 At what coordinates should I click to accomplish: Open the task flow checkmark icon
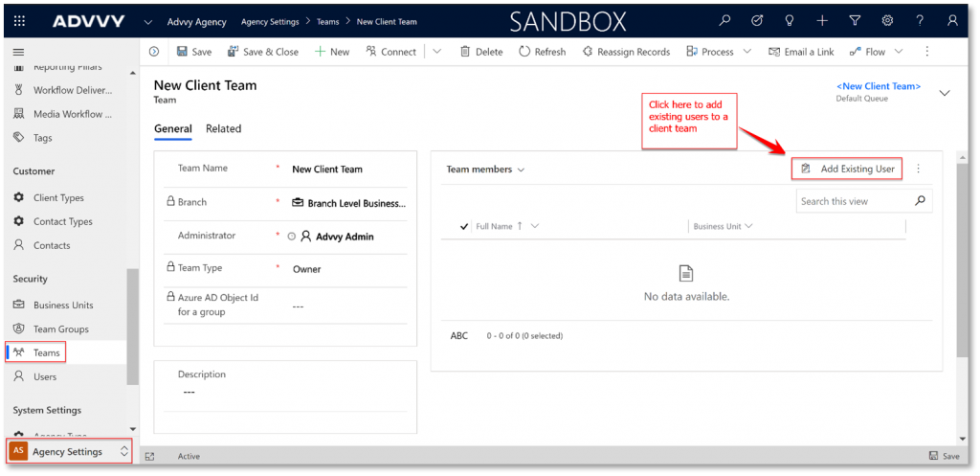pos(757,20)
